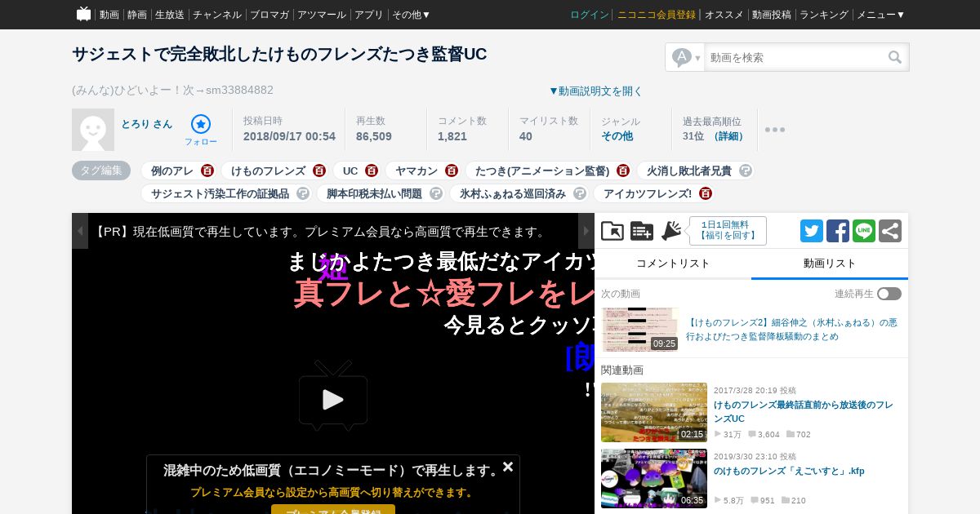The width and height of the screenshot is (980, 514).
Task: Open アツマール in the top navigation
Action: 322,15
